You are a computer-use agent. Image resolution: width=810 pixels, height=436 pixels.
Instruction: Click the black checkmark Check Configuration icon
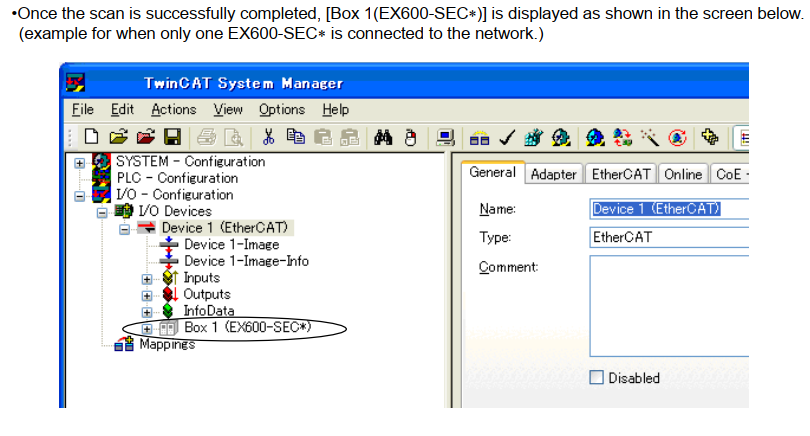507,138
